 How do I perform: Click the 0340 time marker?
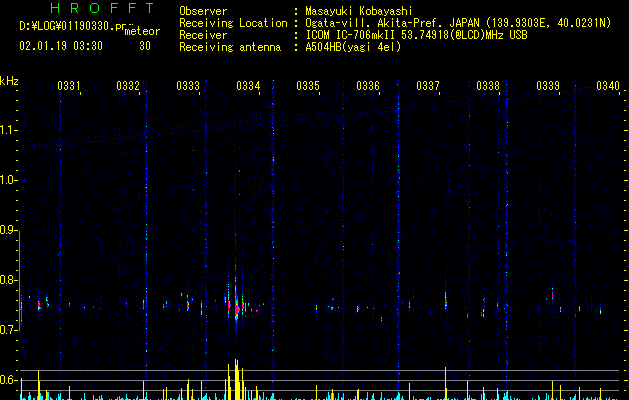[x=608, y=86]
